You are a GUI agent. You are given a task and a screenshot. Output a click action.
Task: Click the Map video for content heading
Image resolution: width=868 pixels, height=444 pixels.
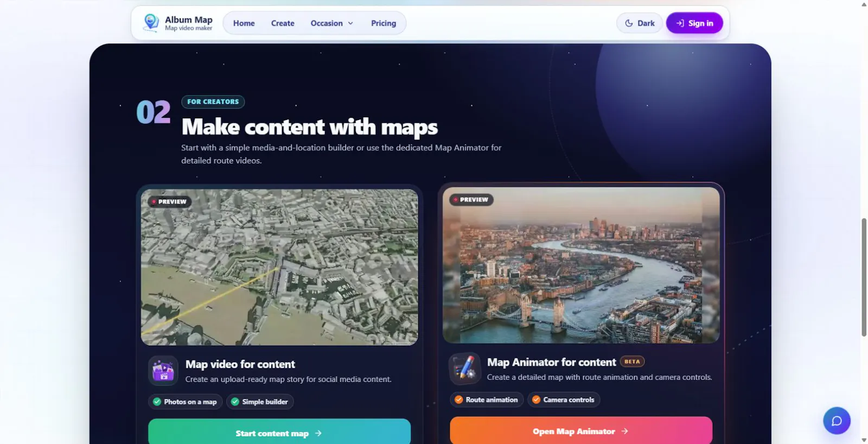point(240,364)
